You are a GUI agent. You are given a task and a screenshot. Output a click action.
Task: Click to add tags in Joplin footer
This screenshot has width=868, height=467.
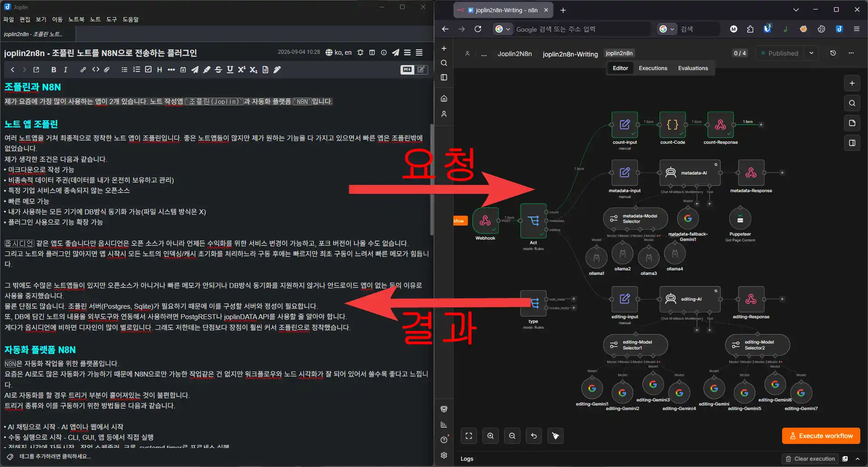pyautogui.click(x=55, y=457)
